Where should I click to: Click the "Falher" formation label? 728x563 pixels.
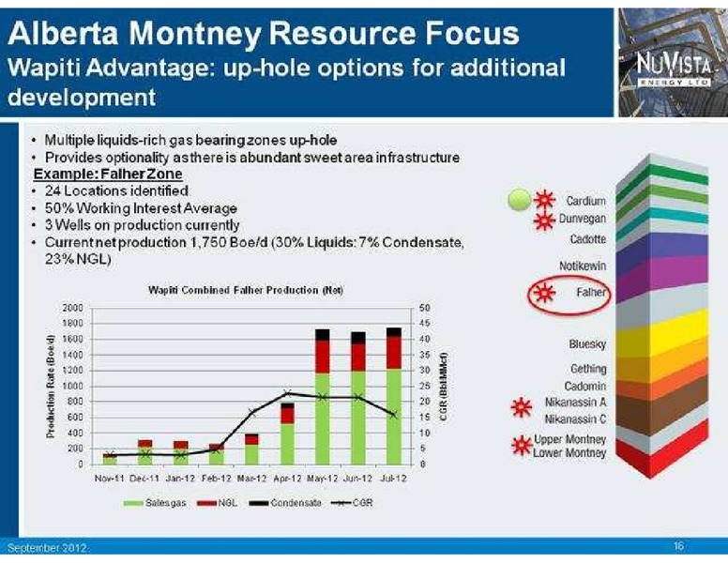(x=591, y=292)
